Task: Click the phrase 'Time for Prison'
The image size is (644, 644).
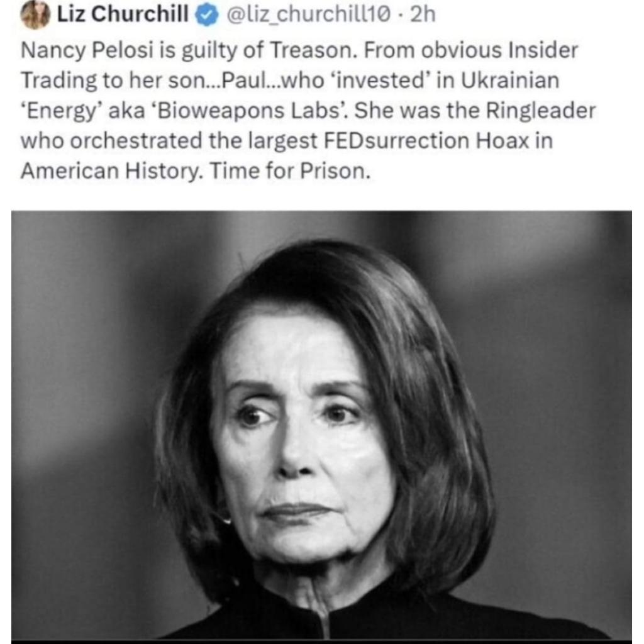Action: (289, 171)
